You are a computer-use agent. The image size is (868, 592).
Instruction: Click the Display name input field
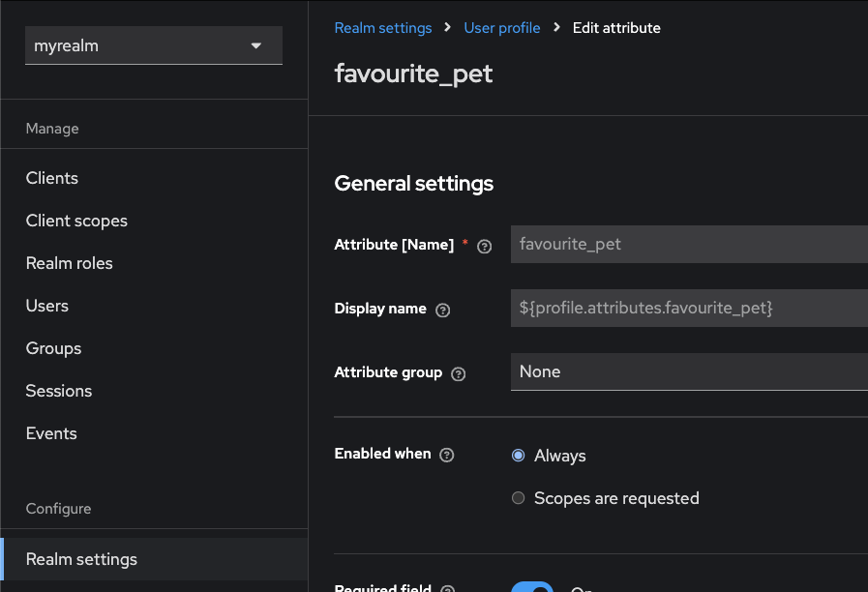688,308
